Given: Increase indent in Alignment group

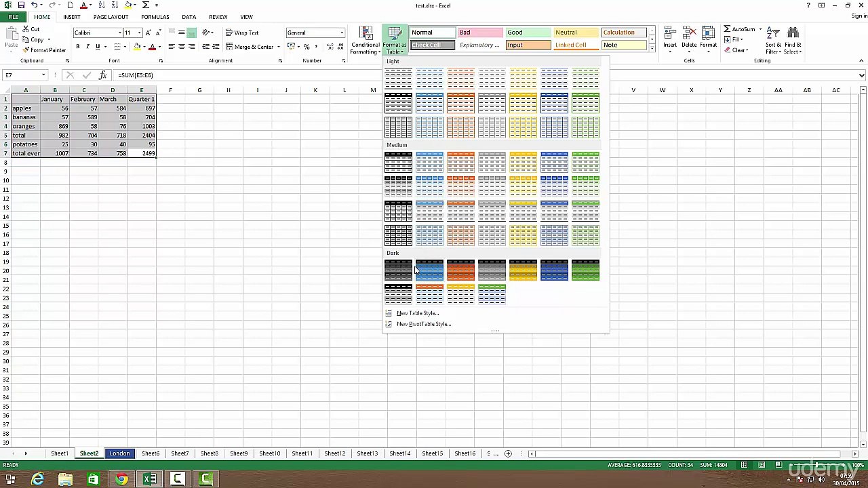Looking at the screenshot, I should pyautogui.click(x=216, y=47).
